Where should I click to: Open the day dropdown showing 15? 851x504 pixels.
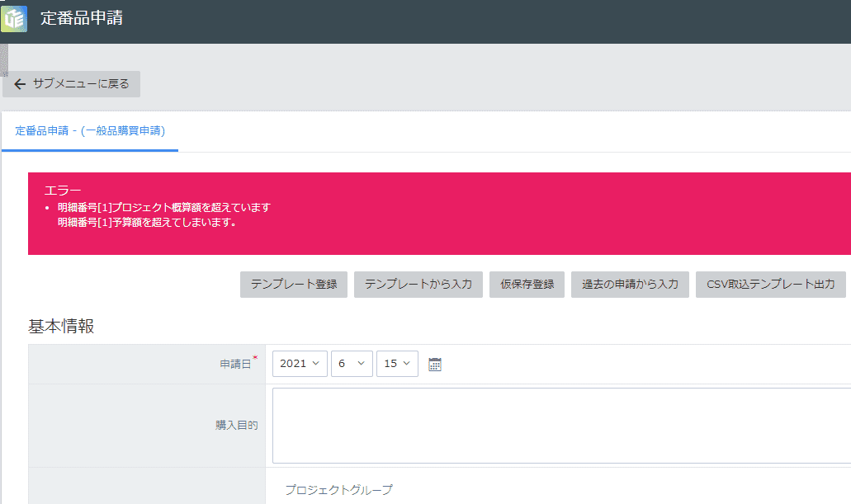coord(397,363)
